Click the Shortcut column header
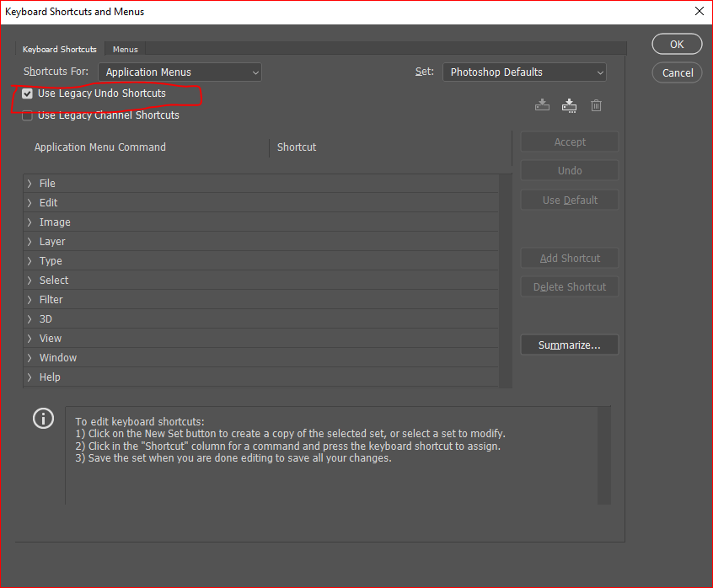 (x=297, y=147)
